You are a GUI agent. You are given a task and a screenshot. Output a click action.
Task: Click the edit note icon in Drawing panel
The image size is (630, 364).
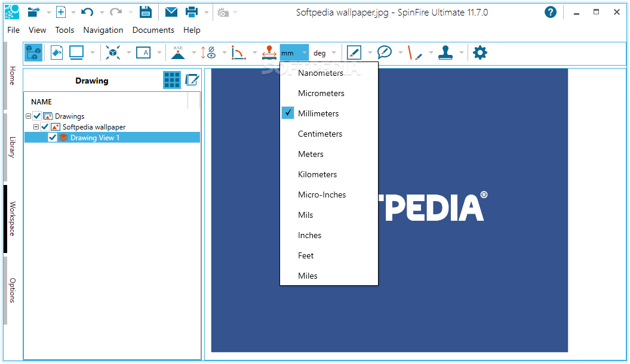(192, 81)
